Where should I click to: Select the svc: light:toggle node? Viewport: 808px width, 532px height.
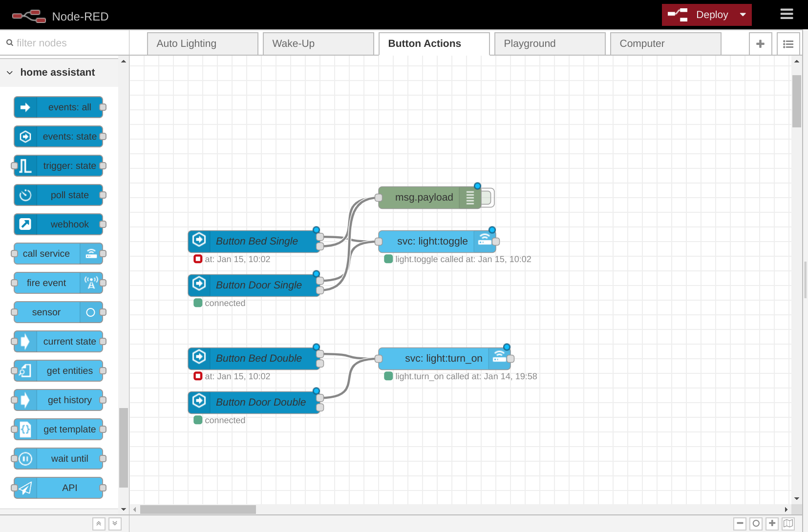point(432,241)
